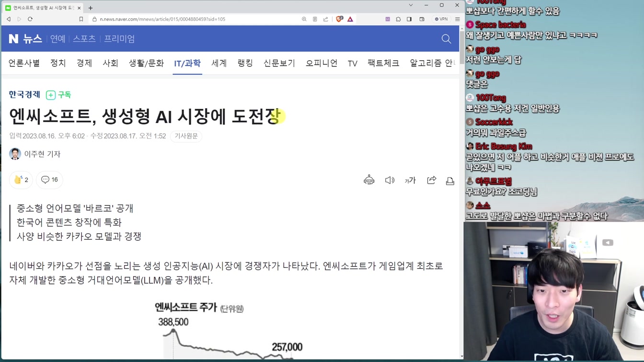Open the 스포츠 section
Image resolution: width=644 pixels, height=362 pixels.
click(84, 39)
